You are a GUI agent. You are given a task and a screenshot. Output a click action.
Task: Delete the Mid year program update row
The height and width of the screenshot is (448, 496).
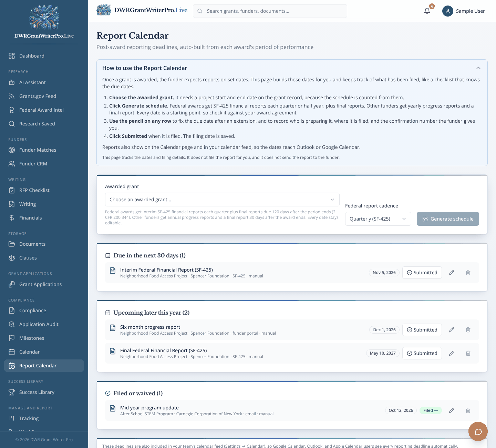point(468,410)
